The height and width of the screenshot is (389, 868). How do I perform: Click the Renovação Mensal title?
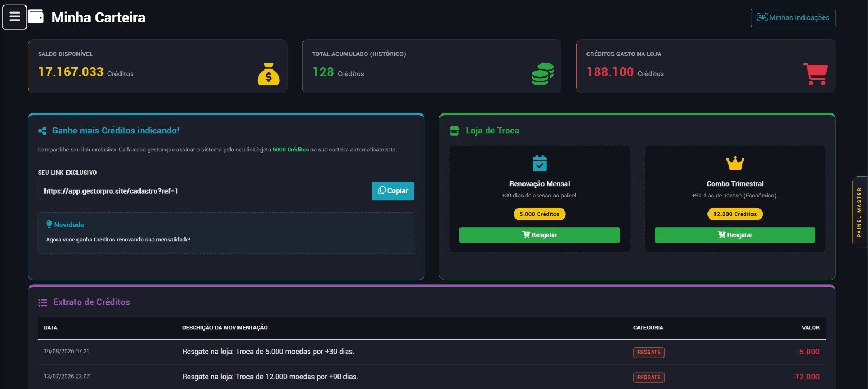(539, 184)
